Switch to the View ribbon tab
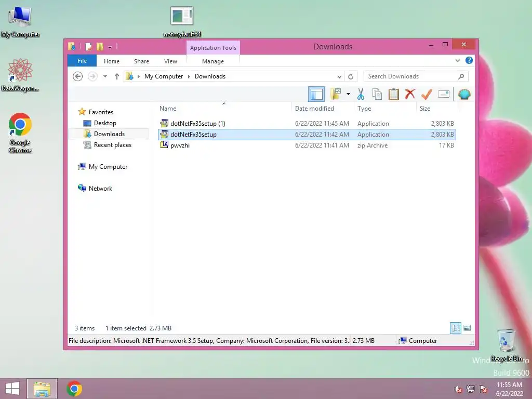 point(170,61)
